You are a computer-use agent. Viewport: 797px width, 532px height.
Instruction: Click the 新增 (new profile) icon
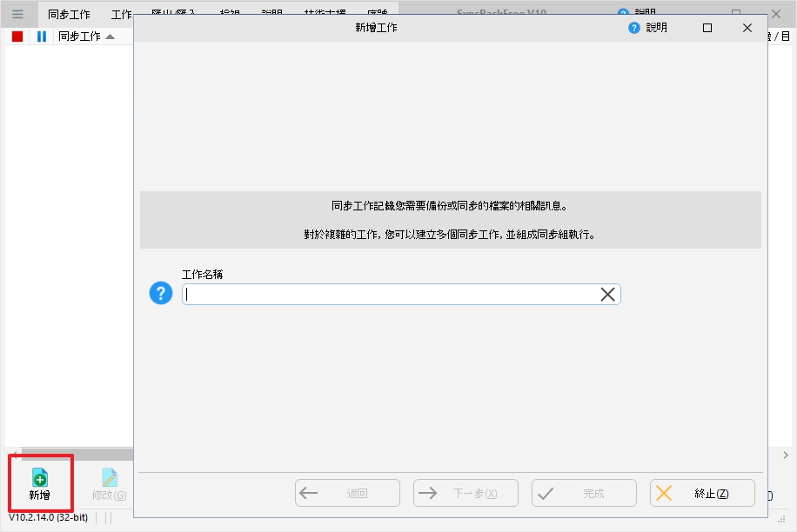coord(40,477)
